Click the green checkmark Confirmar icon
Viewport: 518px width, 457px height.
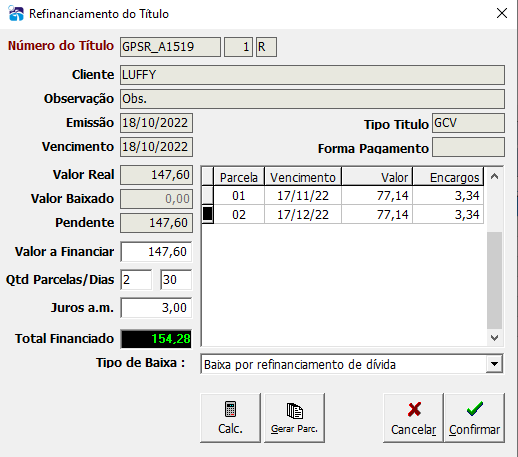475,409
